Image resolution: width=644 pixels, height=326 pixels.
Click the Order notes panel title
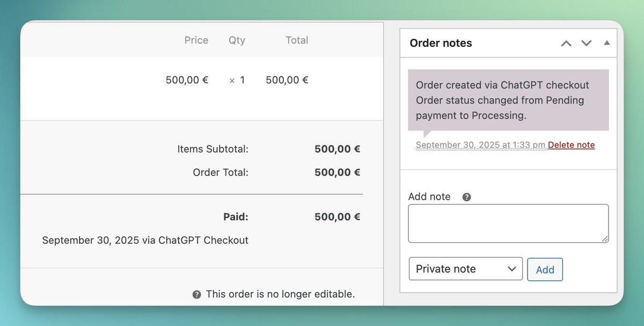441,44
